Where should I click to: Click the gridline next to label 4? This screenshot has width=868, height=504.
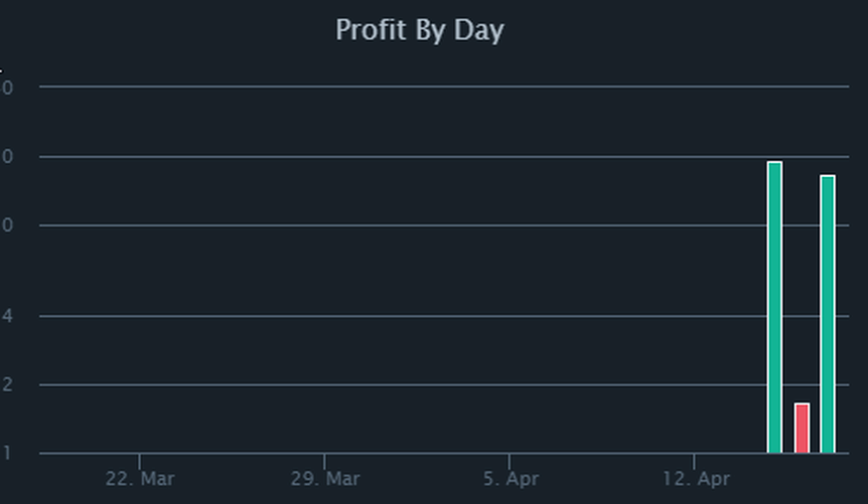point(444,316)
